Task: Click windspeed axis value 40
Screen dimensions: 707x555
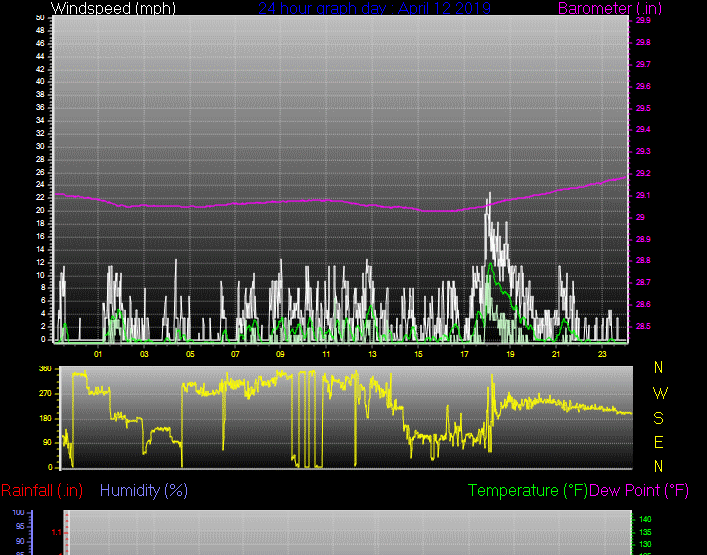Action: tap(40, 82)
